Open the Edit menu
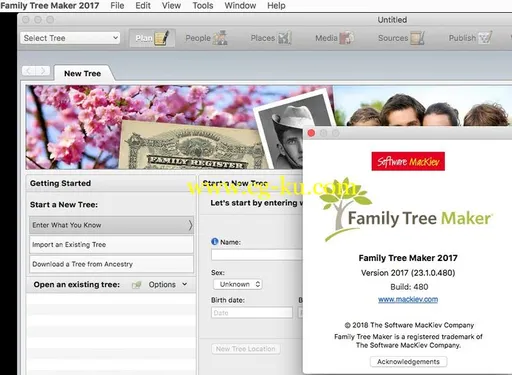 point(143,6)
